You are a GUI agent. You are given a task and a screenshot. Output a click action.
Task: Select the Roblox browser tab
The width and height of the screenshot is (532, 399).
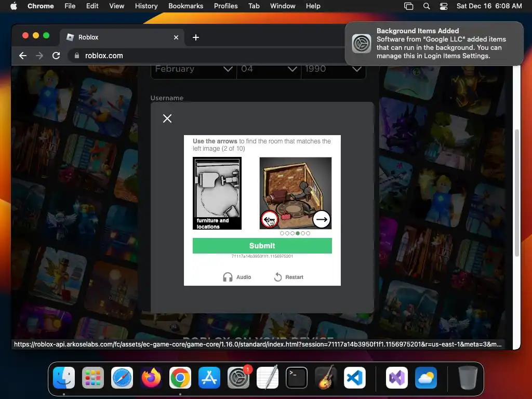(122, 37)
